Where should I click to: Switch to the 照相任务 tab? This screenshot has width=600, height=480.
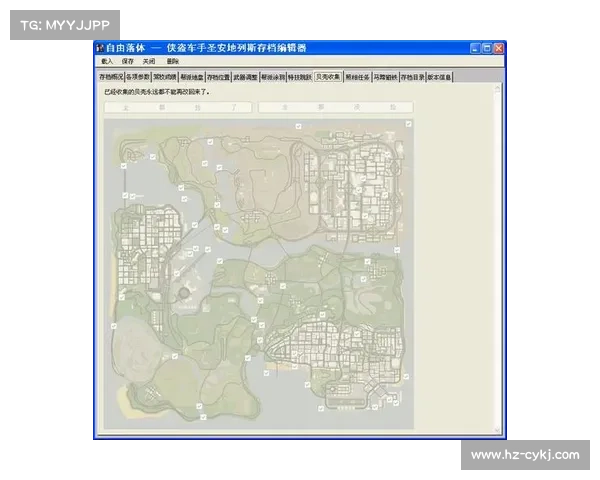point(357,76)
